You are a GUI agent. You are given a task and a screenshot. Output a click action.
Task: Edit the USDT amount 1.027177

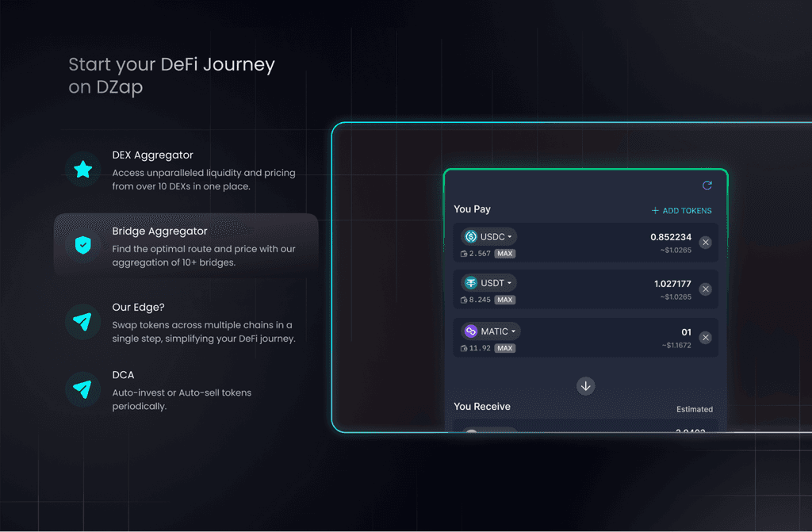672,283
